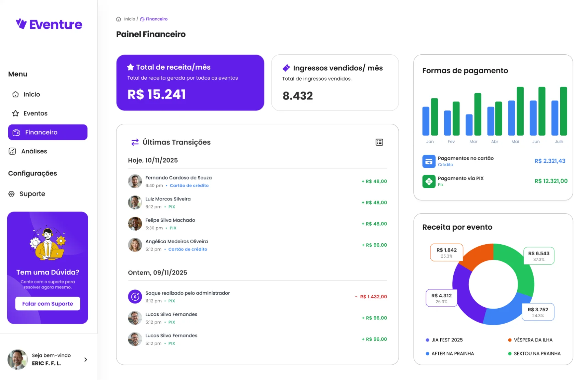Click the Falar com Suporte button

(x=48, y=303)
